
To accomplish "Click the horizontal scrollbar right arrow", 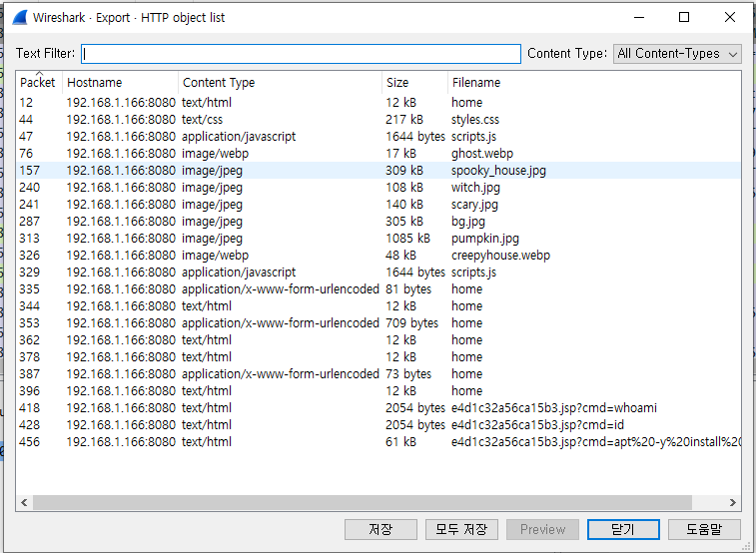I will pos(733,502).
